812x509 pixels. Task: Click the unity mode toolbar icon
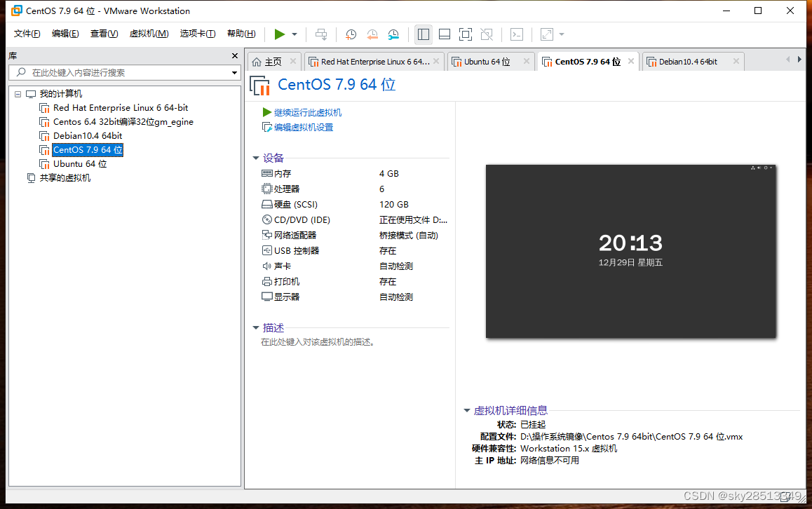click(487, 34)
